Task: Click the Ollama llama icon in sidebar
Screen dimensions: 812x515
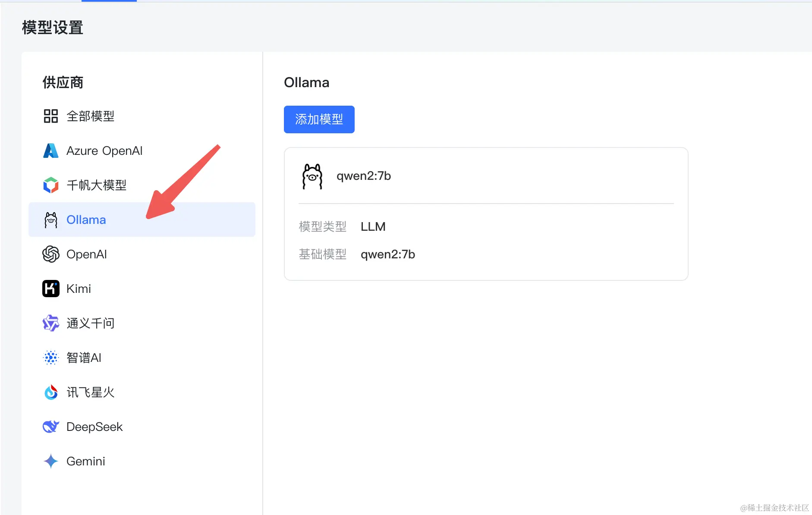Action: pos(51,220)
